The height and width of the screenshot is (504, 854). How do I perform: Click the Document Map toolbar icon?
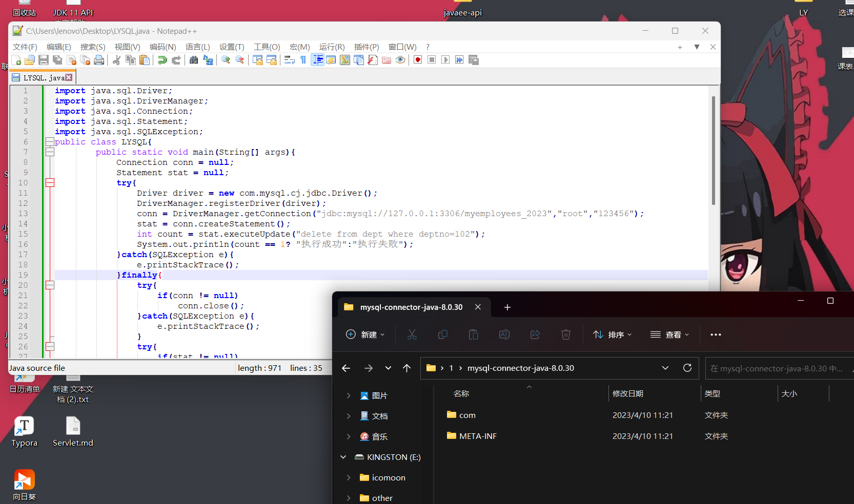click(345, 60)
